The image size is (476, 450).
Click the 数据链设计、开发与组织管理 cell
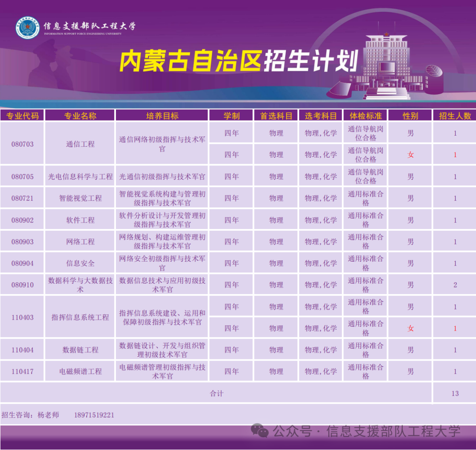point(162,350)
